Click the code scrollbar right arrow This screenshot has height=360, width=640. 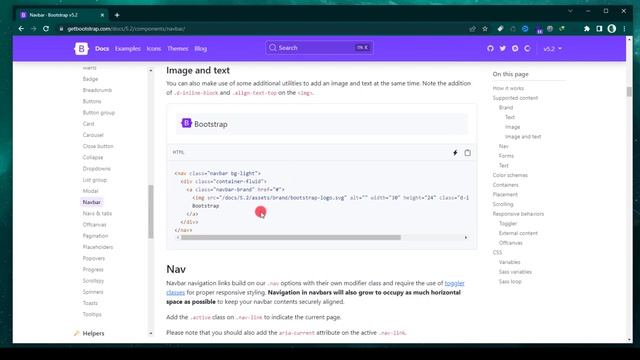tap(466, 238)
